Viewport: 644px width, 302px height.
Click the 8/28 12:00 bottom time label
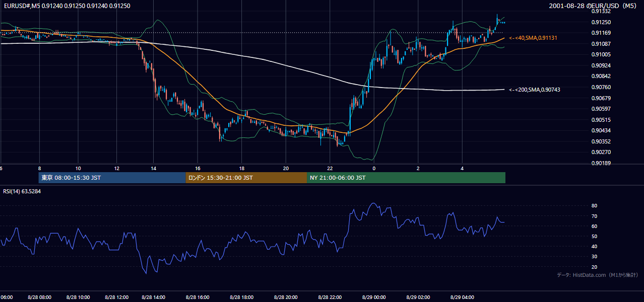click(x=117, y=297)
